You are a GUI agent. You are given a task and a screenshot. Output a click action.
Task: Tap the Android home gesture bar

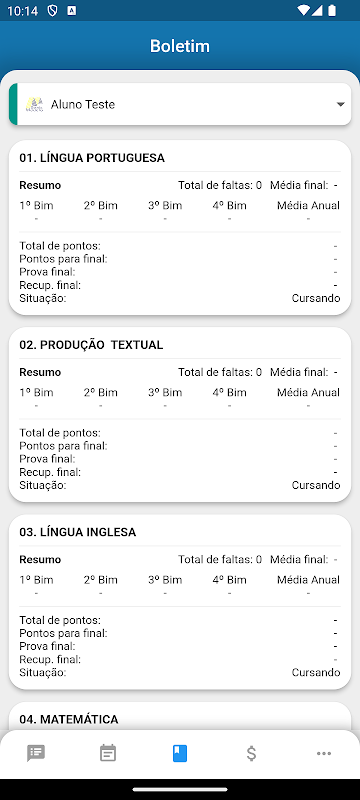point(180,789)
